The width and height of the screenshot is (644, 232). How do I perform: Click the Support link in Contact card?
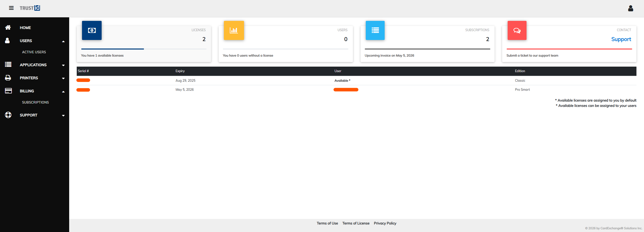[x=621, y=39]
